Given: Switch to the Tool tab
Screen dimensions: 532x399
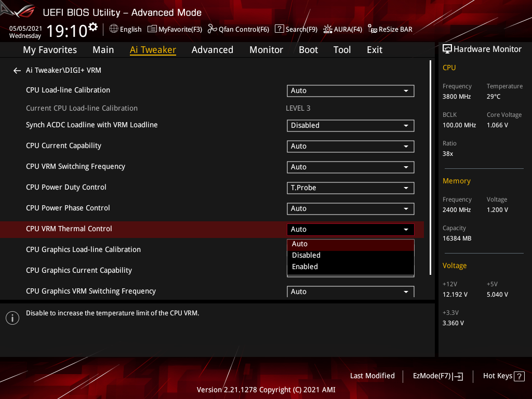Looking at the screenshot, I should coord(342,50).
